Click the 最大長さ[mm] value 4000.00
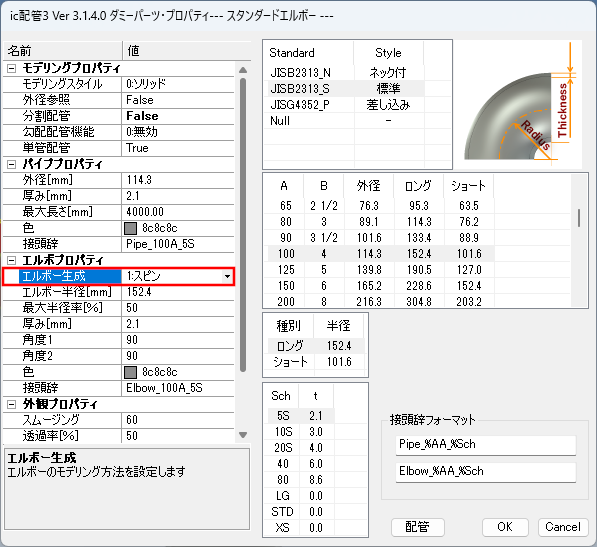 178,212
